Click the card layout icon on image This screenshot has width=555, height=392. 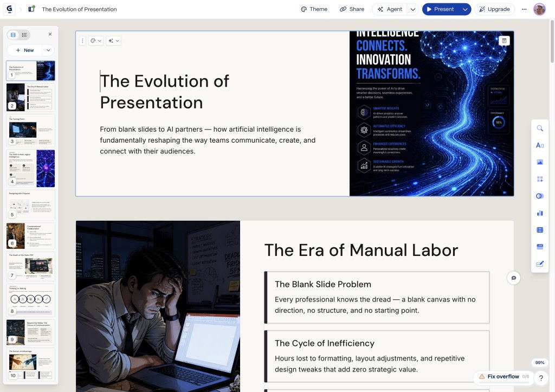(x=504, y=41)
